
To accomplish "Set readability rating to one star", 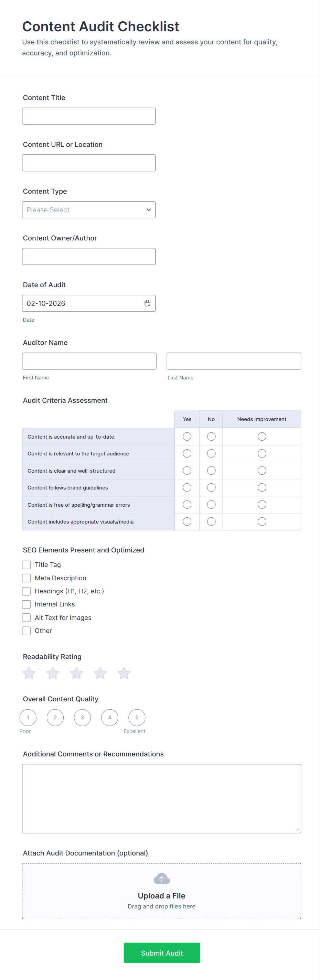I will click(x=29, y=673).
